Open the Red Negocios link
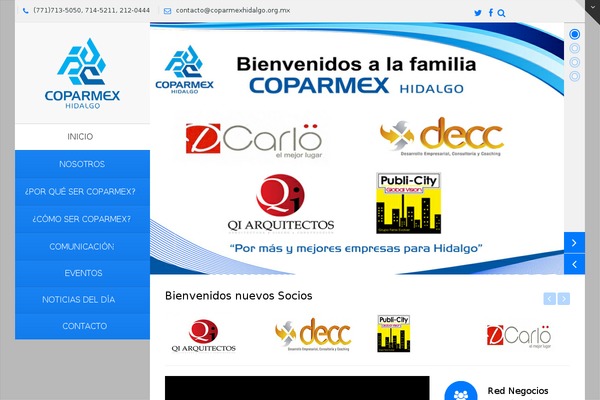The width and height of the screenshot is (600, 400). click(x=518, y=391)
